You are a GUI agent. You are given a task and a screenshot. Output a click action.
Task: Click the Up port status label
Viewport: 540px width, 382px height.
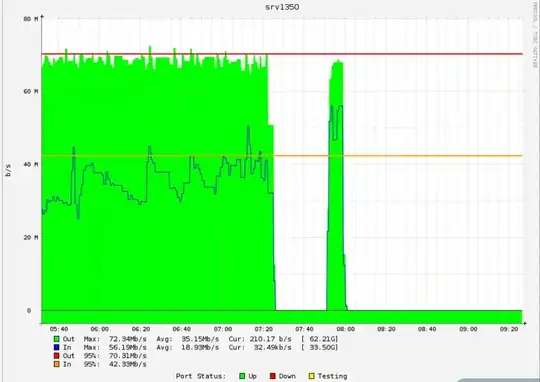click(252, 376)
